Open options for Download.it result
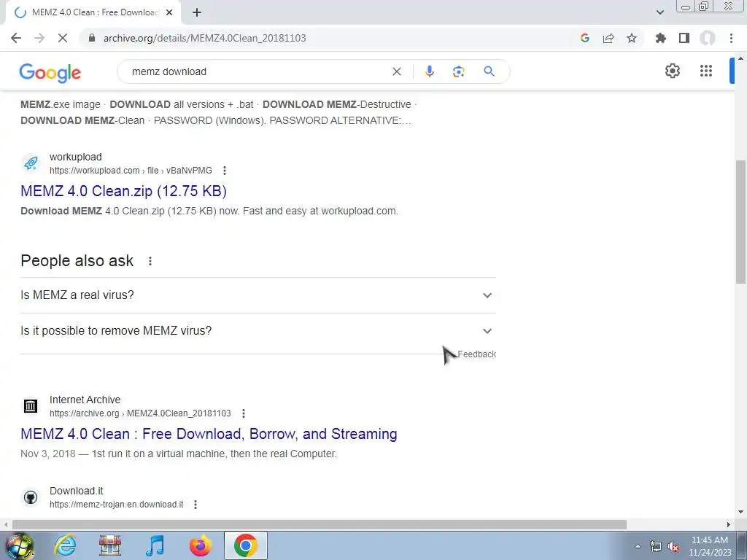Viewport: 747px width, 560px height. coord(196,505)
